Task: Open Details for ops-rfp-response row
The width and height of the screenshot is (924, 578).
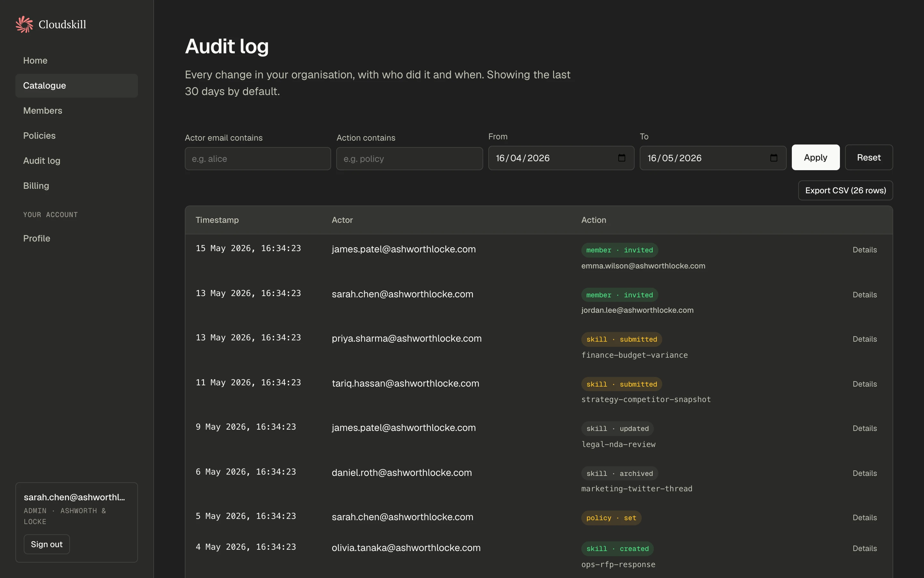Action: (865, 548)
